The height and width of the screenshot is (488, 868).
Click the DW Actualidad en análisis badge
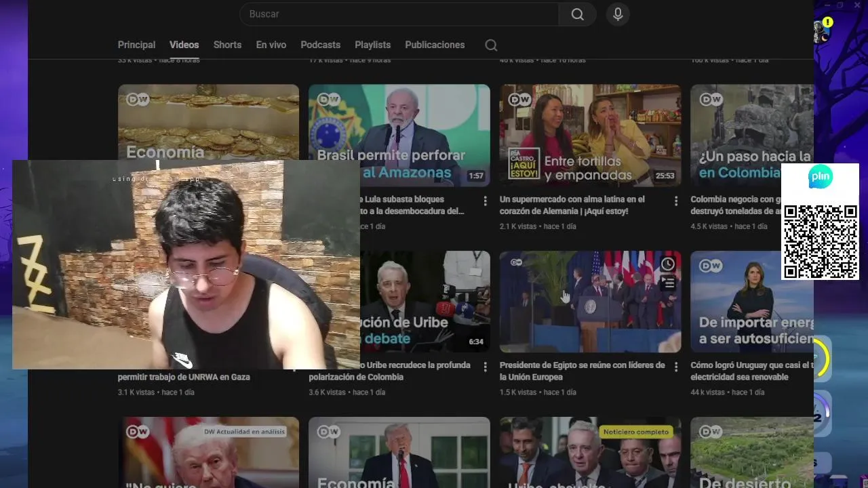click(245, 431)
